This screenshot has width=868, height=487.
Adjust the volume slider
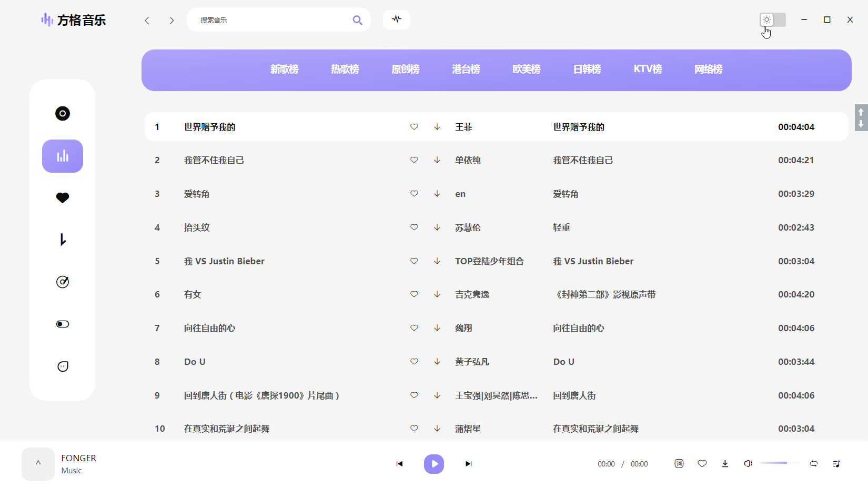pyautogui.click(x=779, y=463)
